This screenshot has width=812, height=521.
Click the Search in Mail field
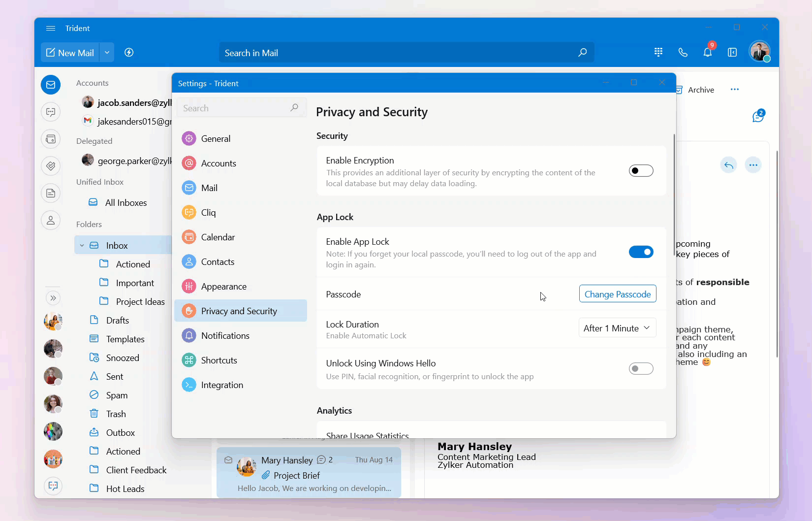point(406,53)
